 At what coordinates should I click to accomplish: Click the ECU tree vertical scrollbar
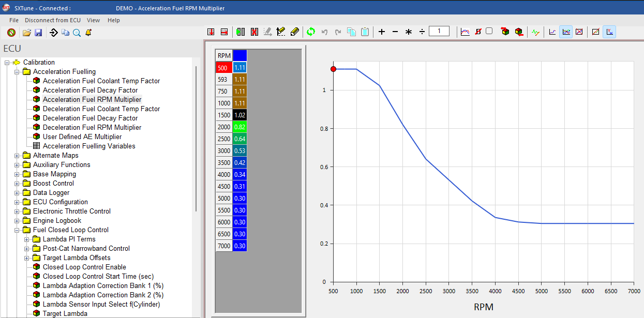pos(196,139)
